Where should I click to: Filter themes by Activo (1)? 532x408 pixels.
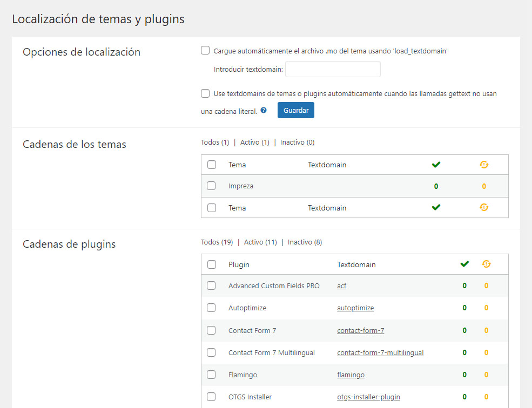tap(255, 142)
